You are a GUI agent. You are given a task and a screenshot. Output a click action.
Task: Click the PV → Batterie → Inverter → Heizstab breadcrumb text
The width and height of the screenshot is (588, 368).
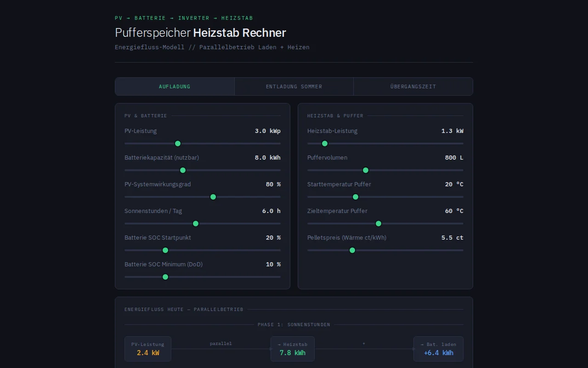184,18
